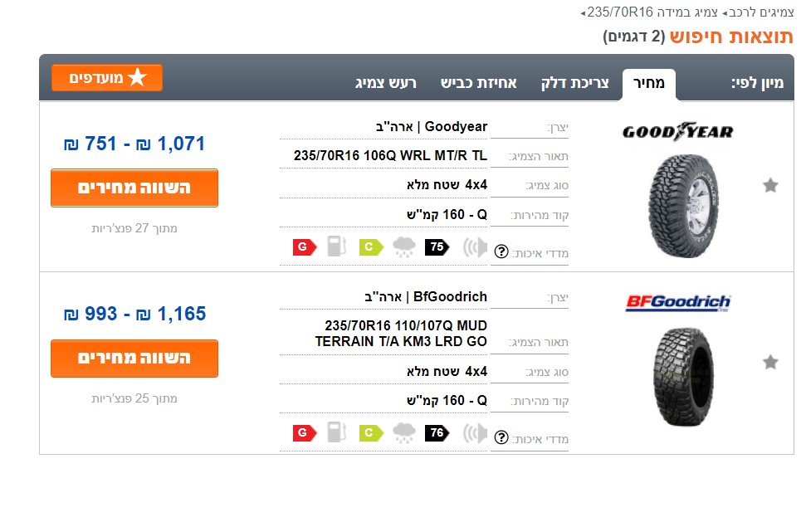Image resolution: width=806 pixels, height=532 pixels.
Task: Open the מועדפים favorites button
Action: (x=107, y=78)
